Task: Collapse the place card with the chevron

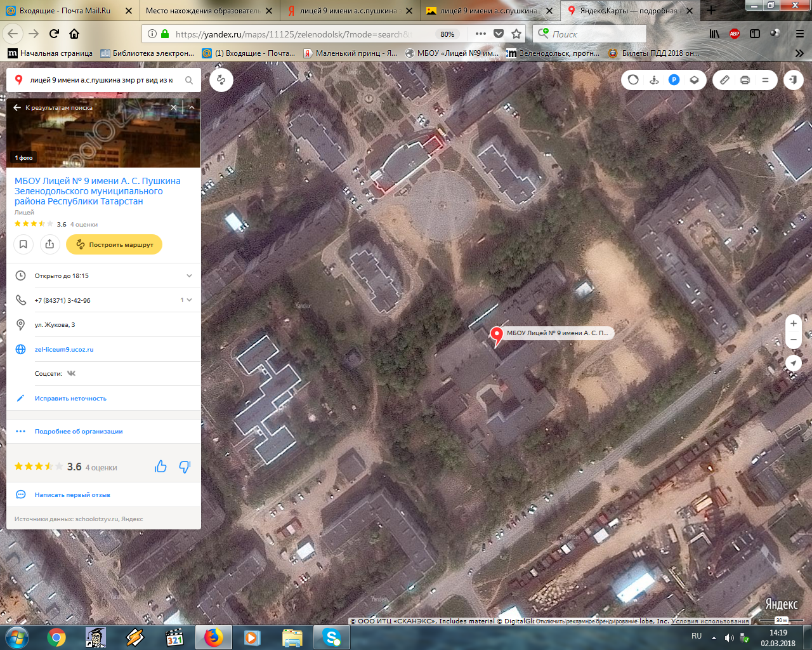Action: point(191,108)
